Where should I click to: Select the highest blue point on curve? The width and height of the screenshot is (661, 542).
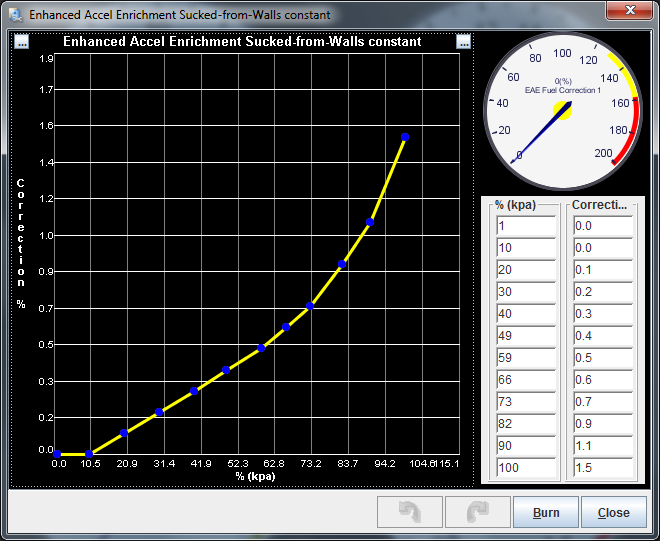pyautogui.click(x=405, y=137)
